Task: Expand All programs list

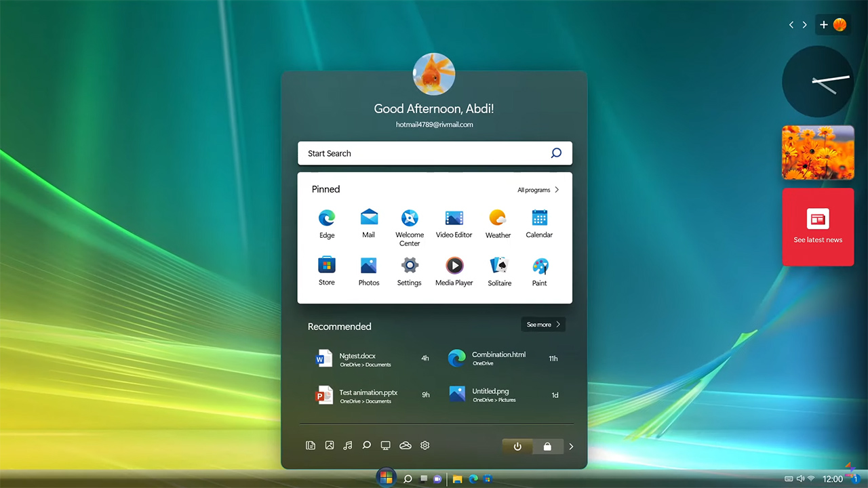Action: 538,190
